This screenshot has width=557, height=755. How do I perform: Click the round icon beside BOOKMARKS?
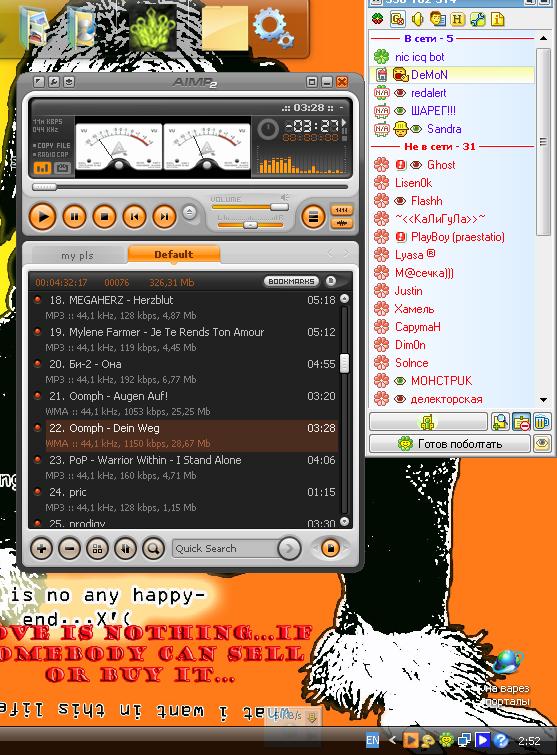pyautogui.click(x=331, y=281)
